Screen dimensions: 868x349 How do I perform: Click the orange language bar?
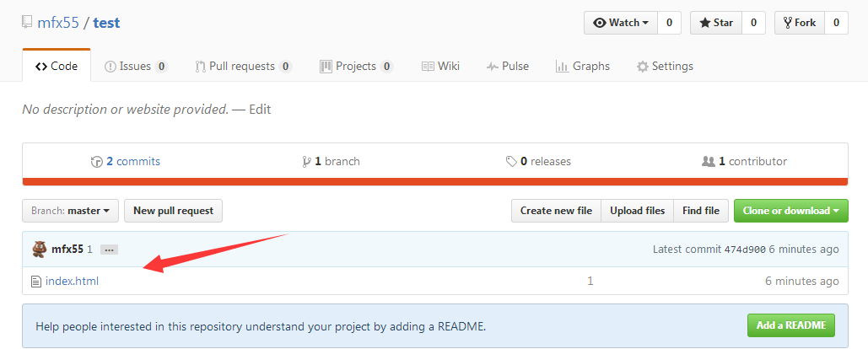point(435,181)
